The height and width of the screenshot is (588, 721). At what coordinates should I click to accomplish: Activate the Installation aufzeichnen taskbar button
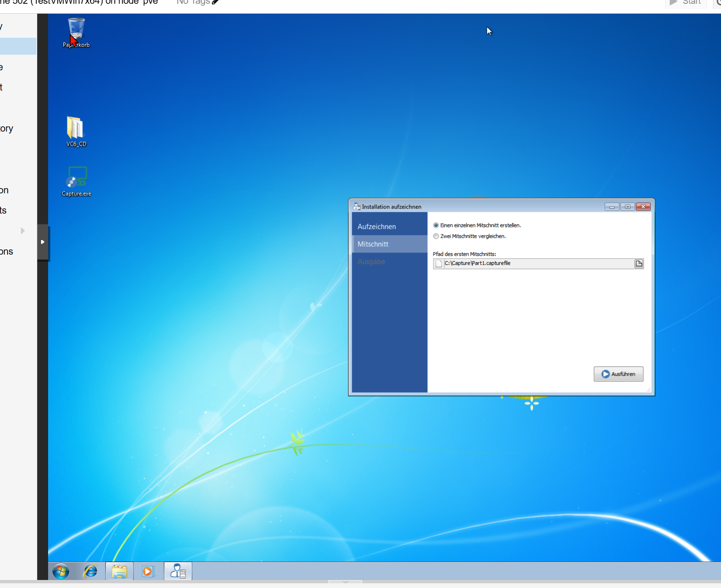pyautogui.click(x=178, y=571)
